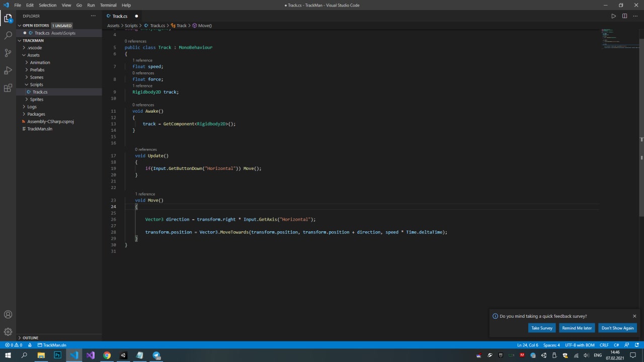Open the editor More Actions menu
The width and height of the screenshot is (644, 362).
click(x=635, y=16)
